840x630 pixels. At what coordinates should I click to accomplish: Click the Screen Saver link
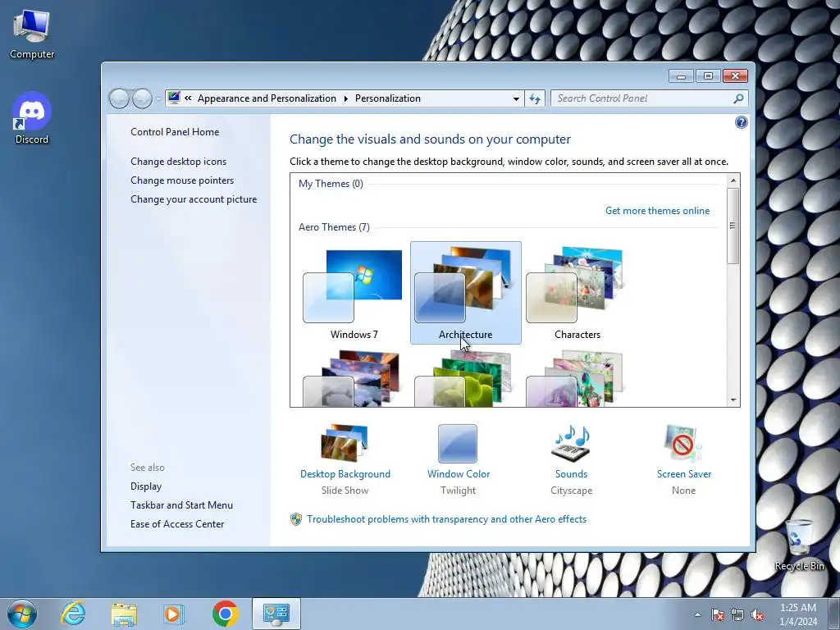coord(684,474)
